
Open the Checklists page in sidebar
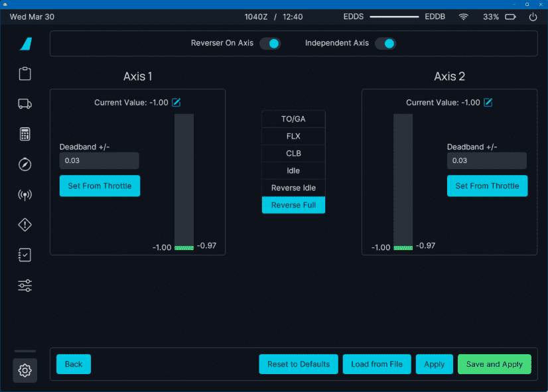point(25,255)
